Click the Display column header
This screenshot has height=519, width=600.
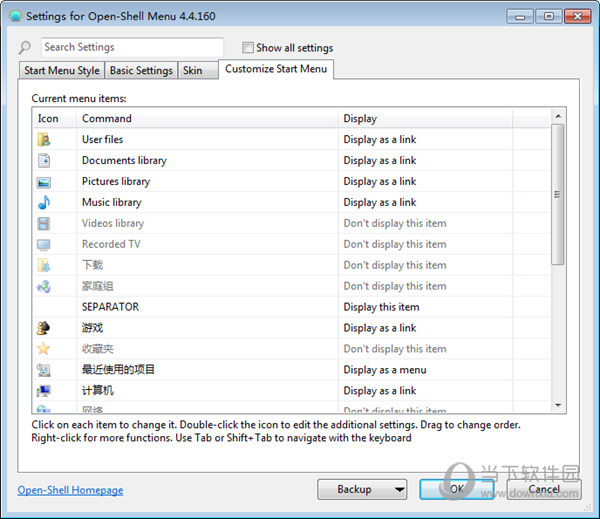click(x=425, y=118)
